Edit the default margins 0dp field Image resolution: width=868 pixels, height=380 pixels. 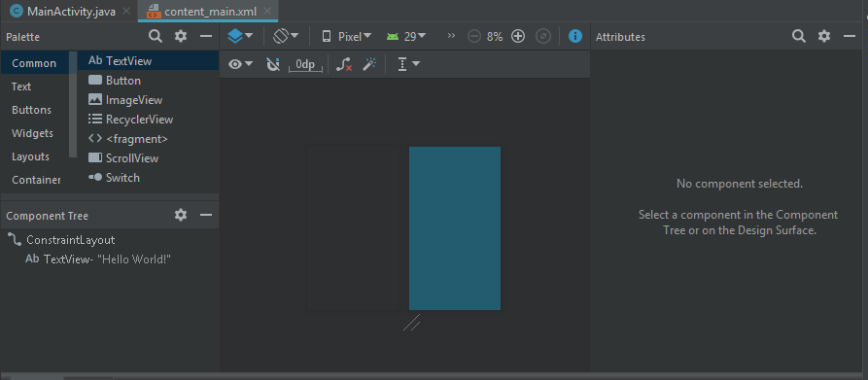(x=305, y=65)
